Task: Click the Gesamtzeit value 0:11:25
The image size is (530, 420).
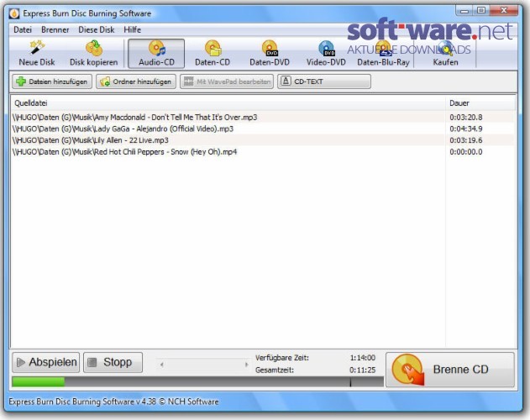Action: tap(362, 370)
